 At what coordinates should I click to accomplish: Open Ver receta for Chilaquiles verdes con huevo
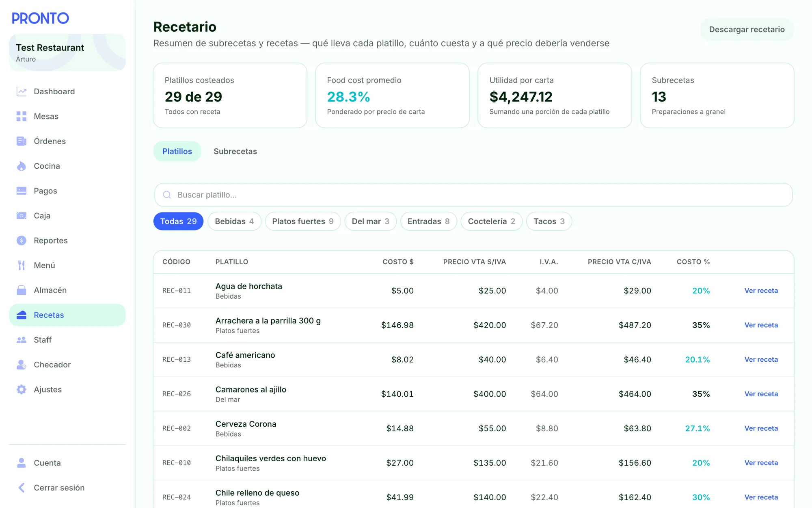761,463
